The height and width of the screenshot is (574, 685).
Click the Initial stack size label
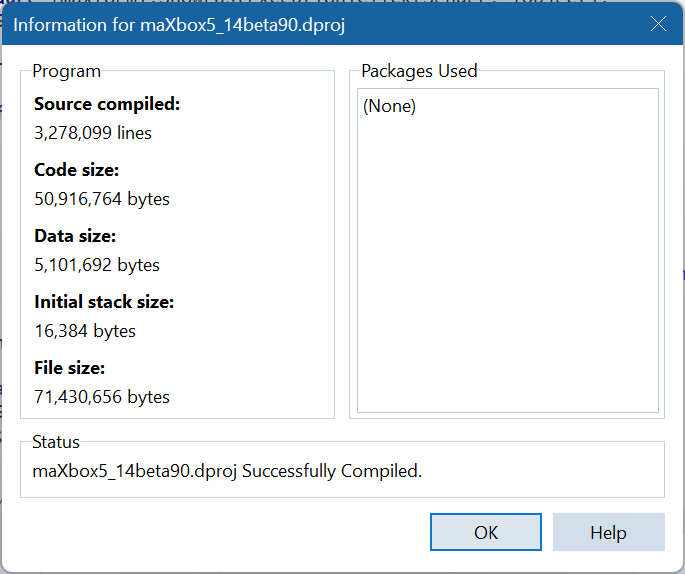point(104,302)
